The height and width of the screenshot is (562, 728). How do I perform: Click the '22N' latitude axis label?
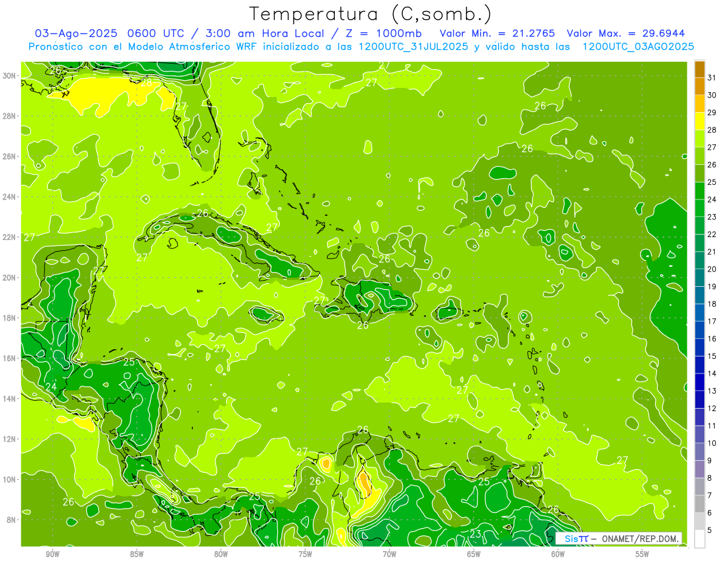[x=10, y=237]
